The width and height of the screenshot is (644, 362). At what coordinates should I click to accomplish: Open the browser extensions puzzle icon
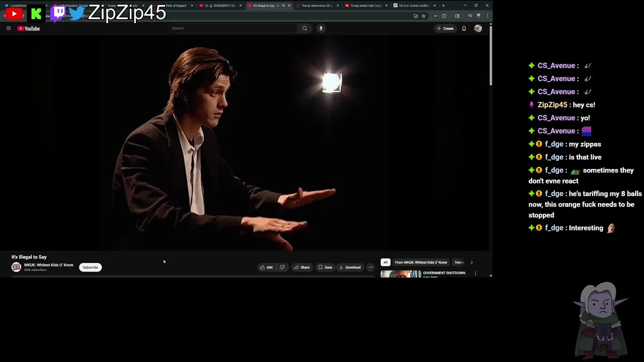pyautogui.click(x=444, y=16)
